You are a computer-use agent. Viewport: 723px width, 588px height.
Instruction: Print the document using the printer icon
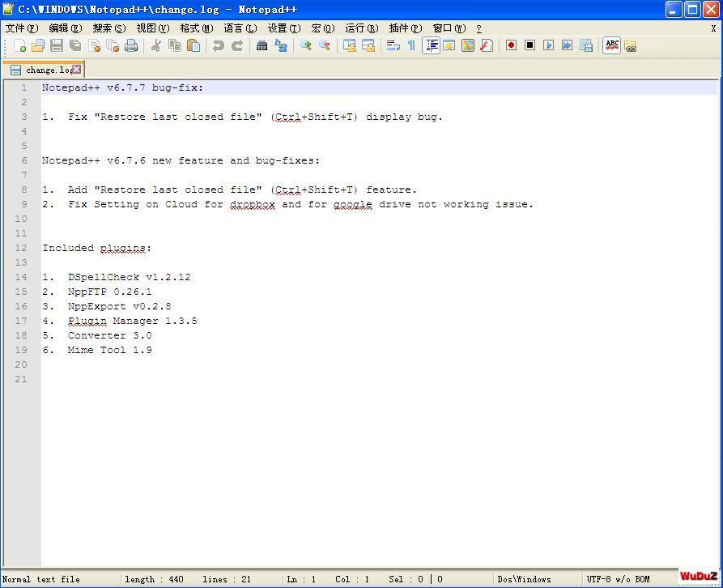[x=131, y=45]
